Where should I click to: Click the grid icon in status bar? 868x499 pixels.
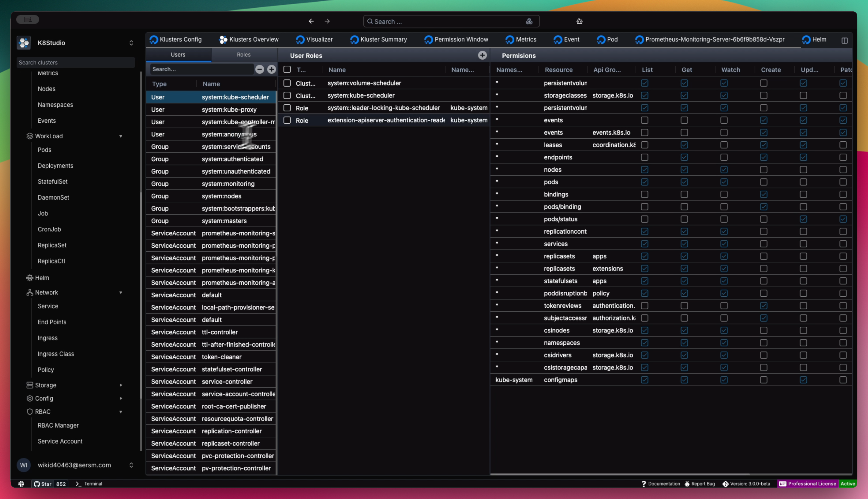(21, 484)
